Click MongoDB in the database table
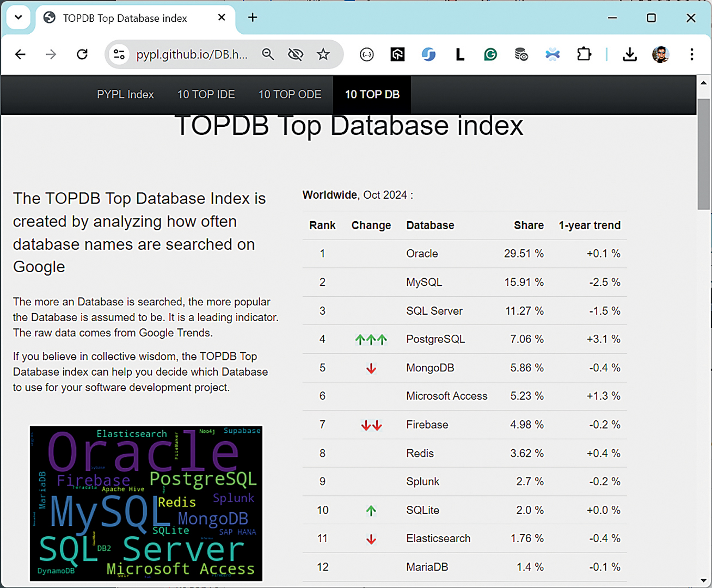Image resolution: width=712 pixels, height=588 pixels. [430, 368]
